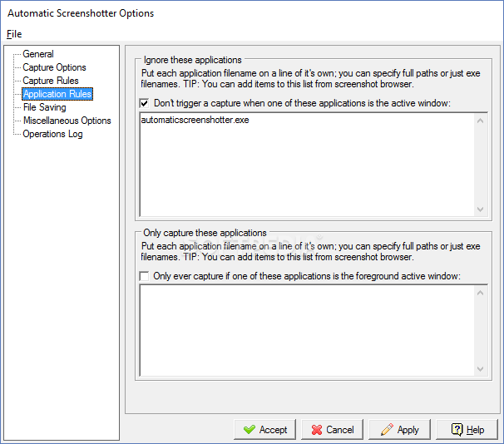Click the green checkmark Accept icon
504x444 pixels.
click(250, 430)
